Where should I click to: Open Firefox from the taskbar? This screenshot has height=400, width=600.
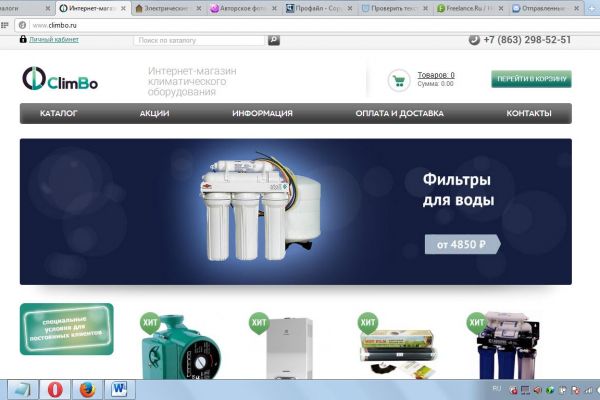coord(88,390)
